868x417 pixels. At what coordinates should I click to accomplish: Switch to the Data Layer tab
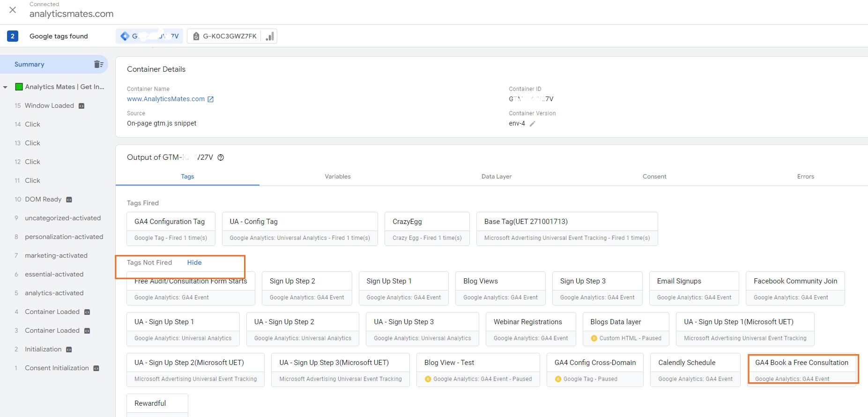[497, 177]
